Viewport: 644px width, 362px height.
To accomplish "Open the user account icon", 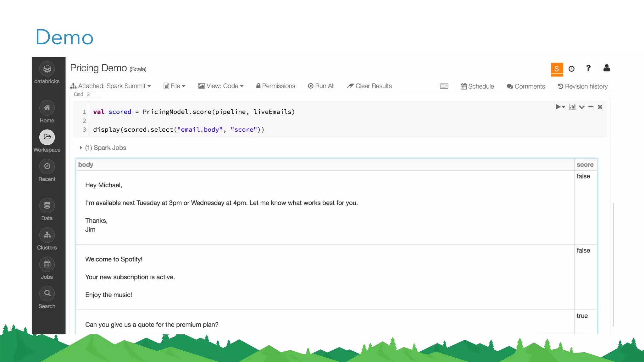I will pos(607,68).
